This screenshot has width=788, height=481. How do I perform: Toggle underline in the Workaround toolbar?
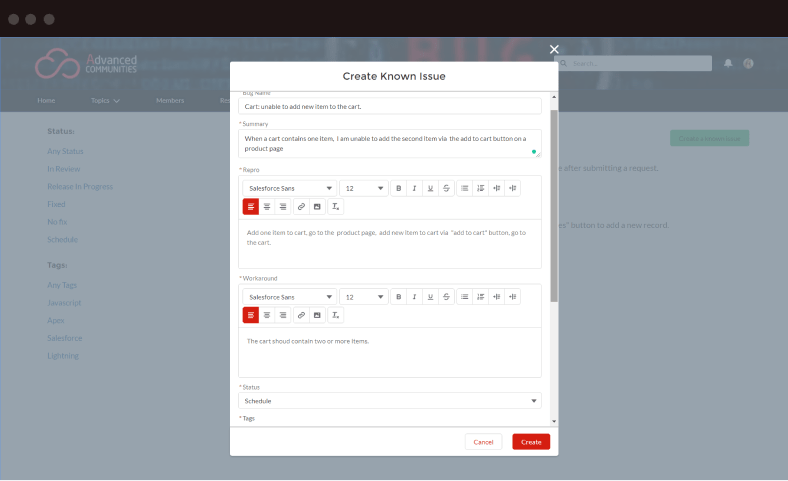pyautogui.click(x=430, y=297)
